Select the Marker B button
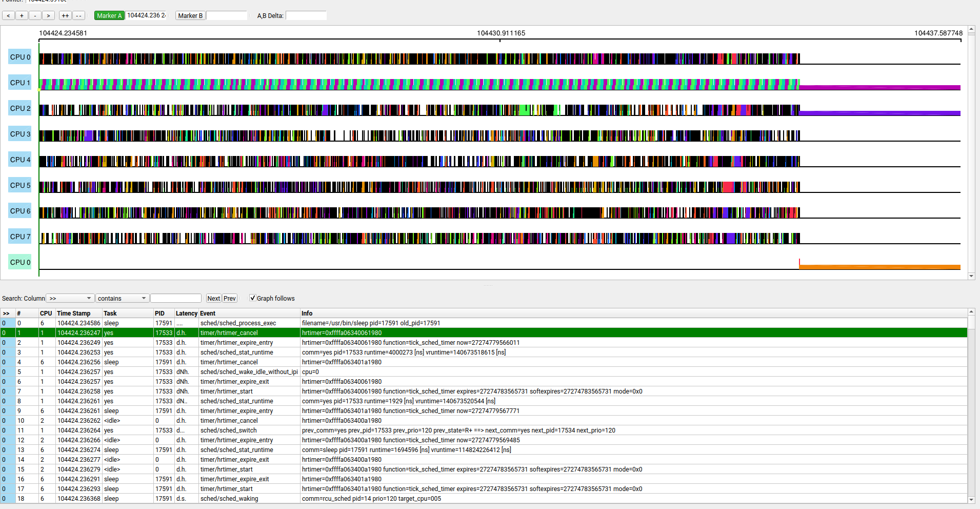Viewport: 980px width, 509px height. (x=190, y=16)
